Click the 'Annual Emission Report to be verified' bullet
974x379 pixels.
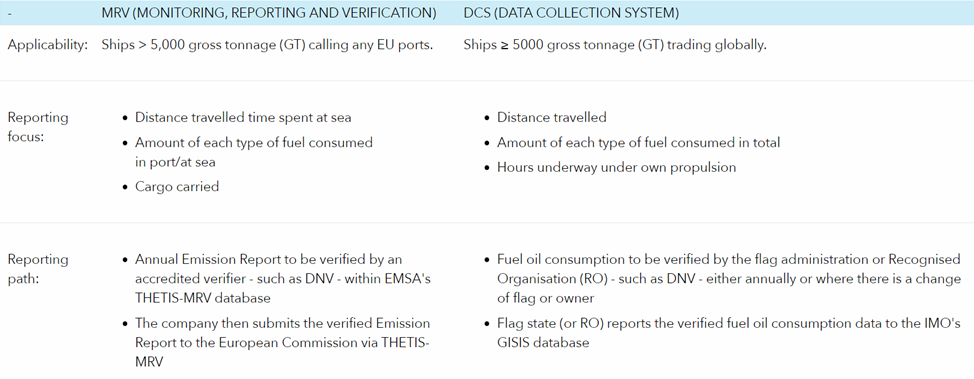coord(283,278)
